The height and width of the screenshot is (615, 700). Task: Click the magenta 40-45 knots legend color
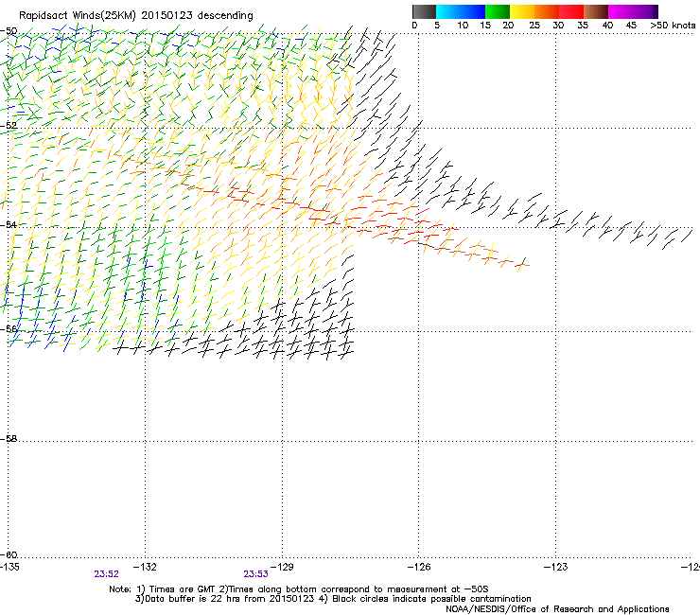pyautogui.click(x=621, y=11)
